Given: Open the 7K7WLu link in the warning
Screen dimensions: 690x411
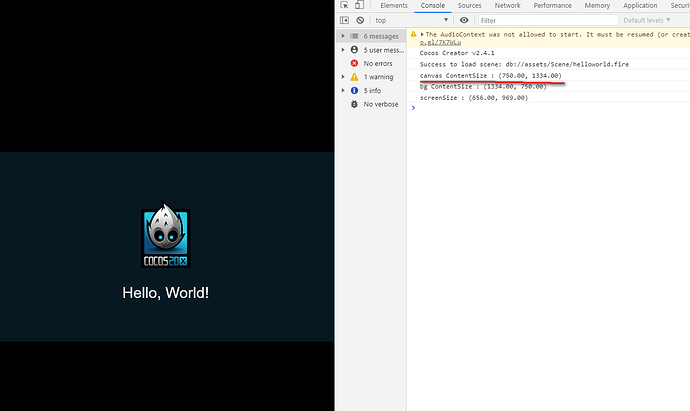Looking at the screenshot, I should coord(440,42).
